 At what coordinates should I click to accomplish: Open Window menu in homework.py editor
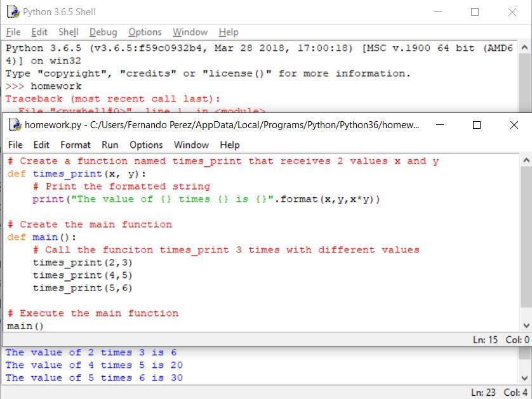(191, 145)
